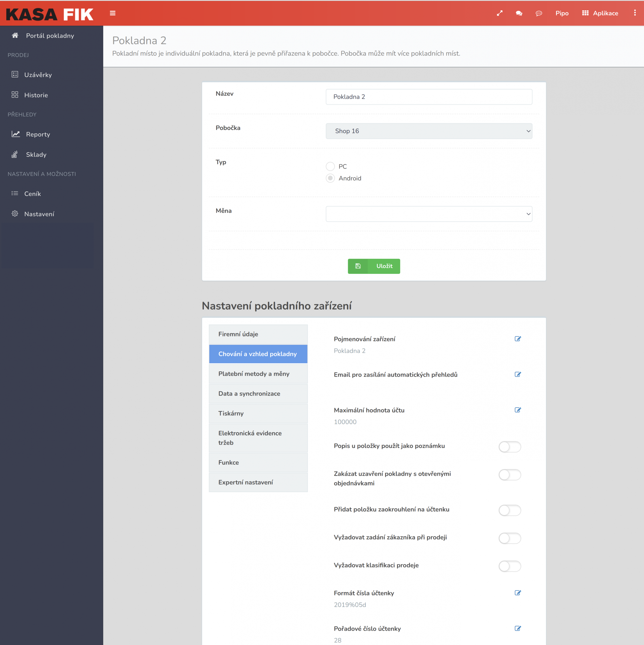Image resolution: width=644 pixels, height=645 pixels.
Task: Click the value 2019%05d receipt format
Action: pos(350,605)
